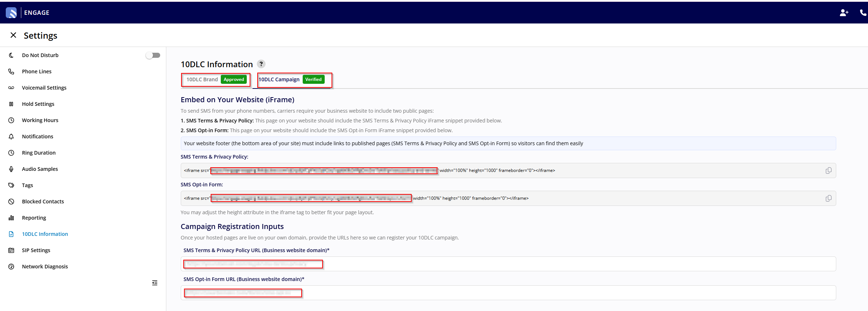Close the Settings panel
This screenshot has width=868, height=311.
[x=13, y=35]
